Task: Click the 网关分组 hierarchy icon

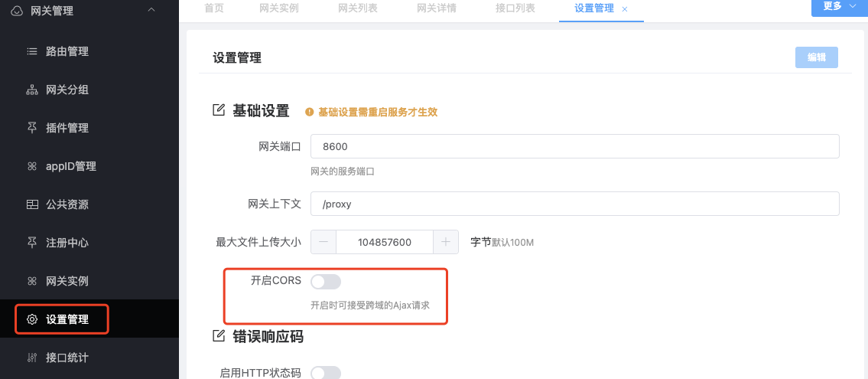Action: [x=32, y=90]
